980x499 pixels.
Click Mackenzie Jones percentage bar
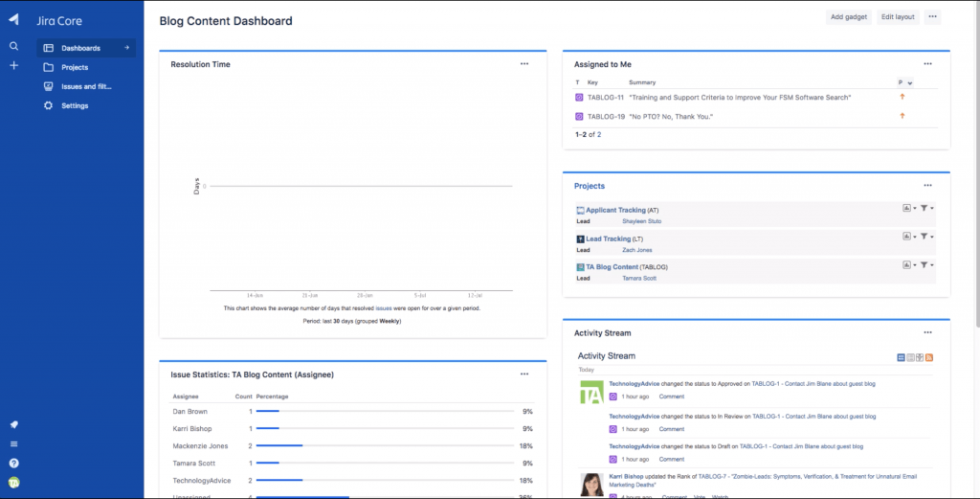(385, 446)
